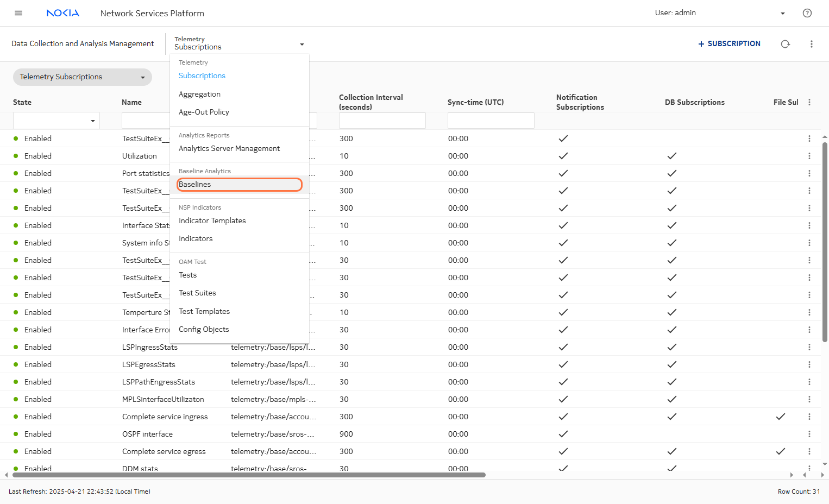The width and height of the screenshot is (829, 504).
Task: Click the refresh table icon
Action: 785,44
